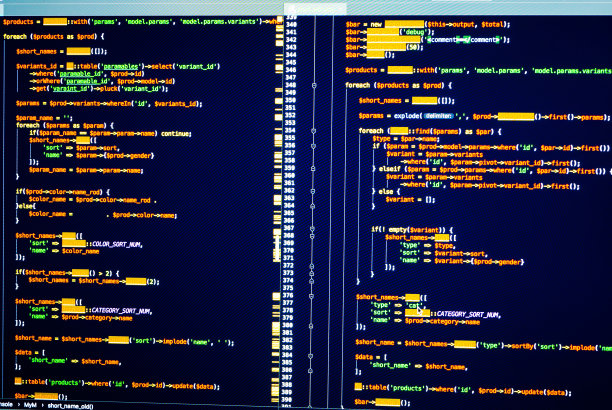The width and height of the screenshot is (612, 410).
Task: Collapse the foreach fold marker at line 348
Action: pos(314,86)
